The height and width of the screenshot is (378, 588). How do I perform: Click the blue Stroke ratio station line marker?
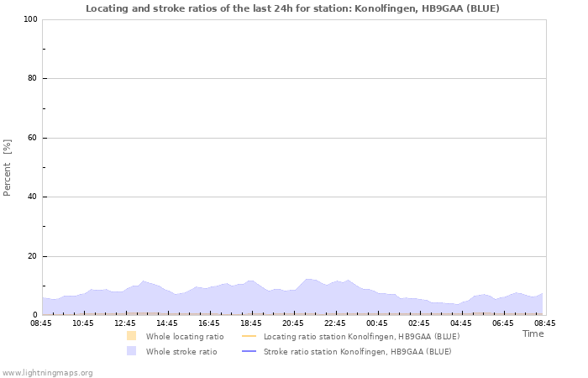(x=249, y=351)
